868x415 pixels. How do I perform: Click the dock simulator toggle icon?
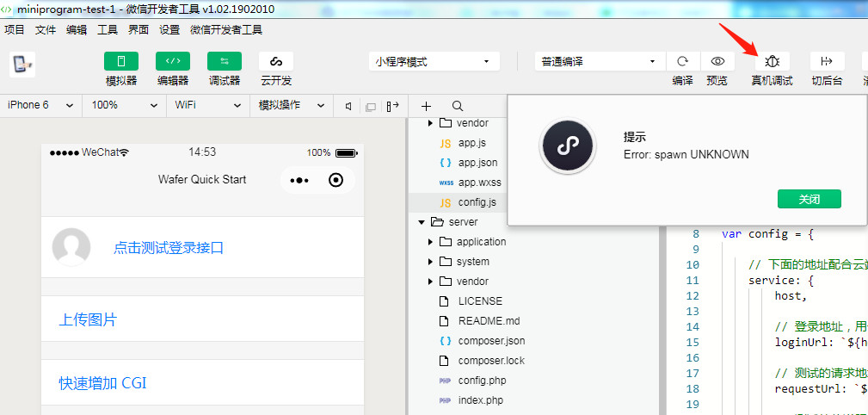(x=393, y=107)
